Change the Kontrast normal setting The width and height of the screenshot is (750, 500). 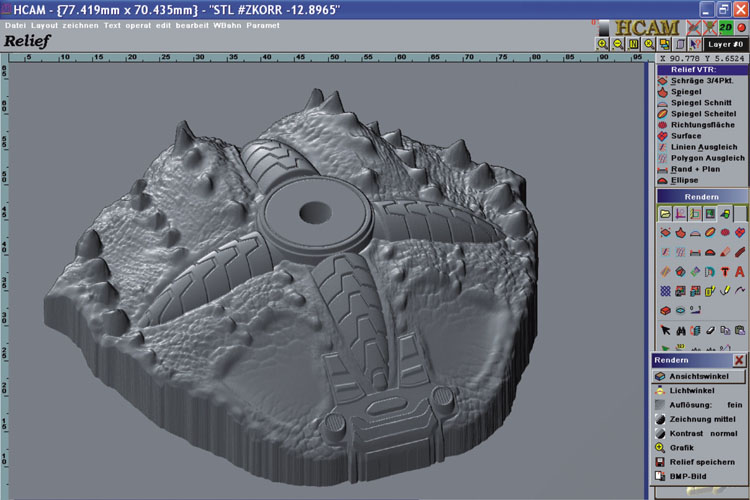[699, 433]
